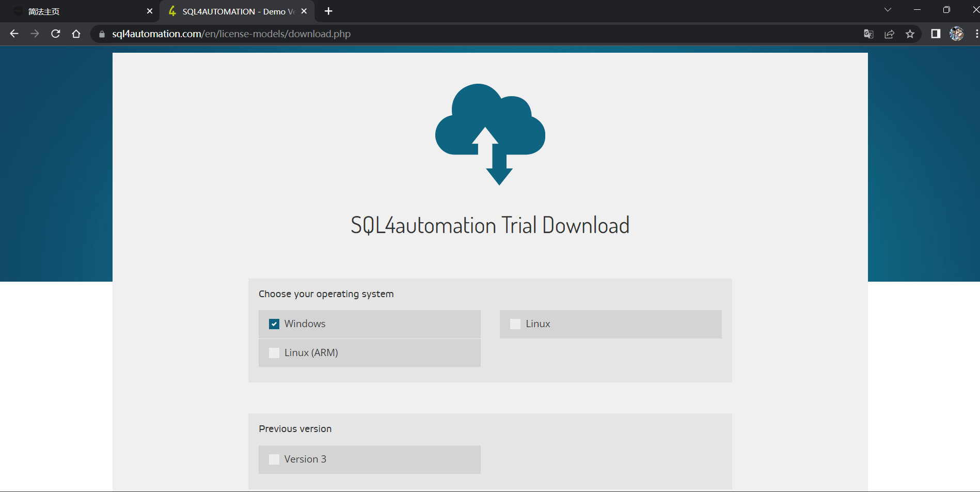Go back to the previous page

point(14,34)
